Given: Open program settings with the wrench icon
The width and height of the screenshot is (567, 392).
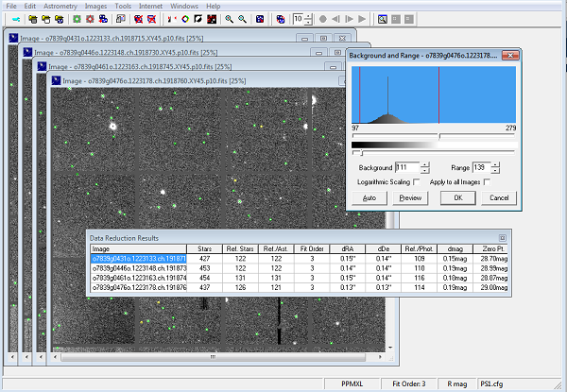Looking at the screenshot, I should click(x=16, y=20).
